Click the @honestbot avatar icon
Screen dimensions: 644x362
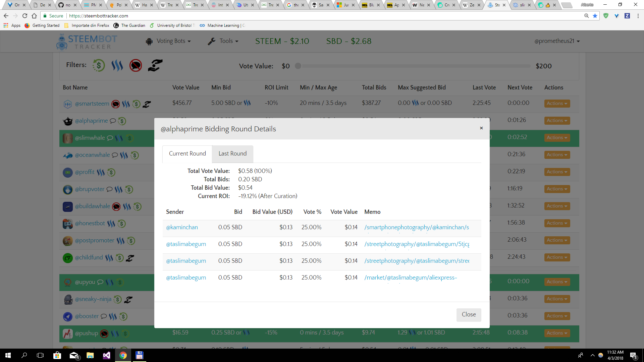coord(68,224)
